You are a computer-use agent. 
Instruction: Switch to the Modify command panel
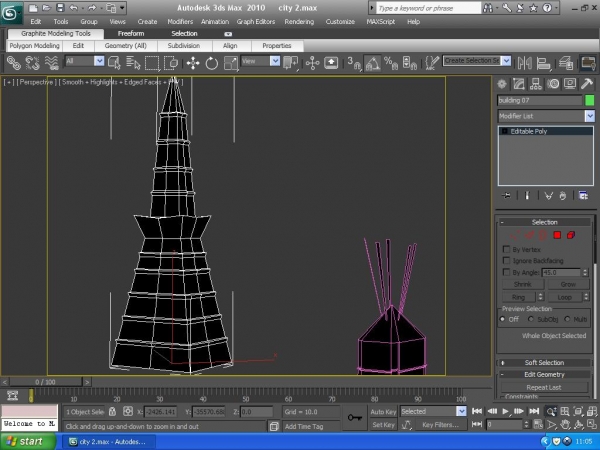[x=519, y=84]
